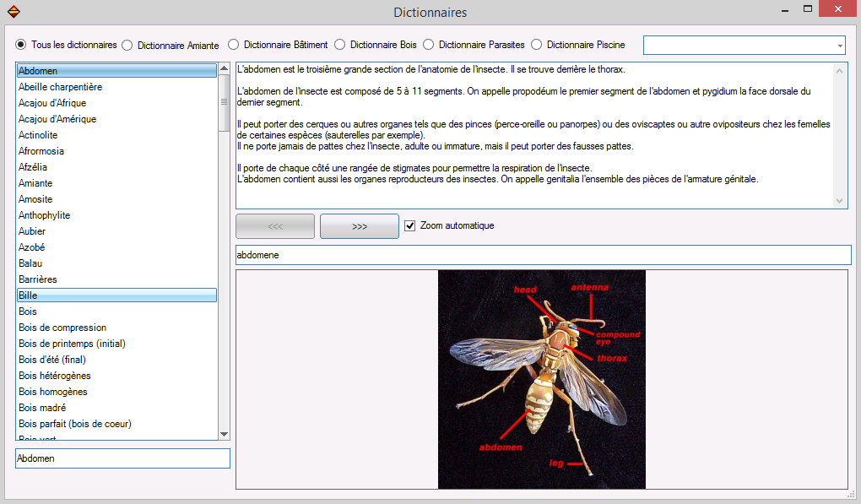The image size is (861, 504).
Task: Click the term list scroll-down arrow
Action: 224,434
